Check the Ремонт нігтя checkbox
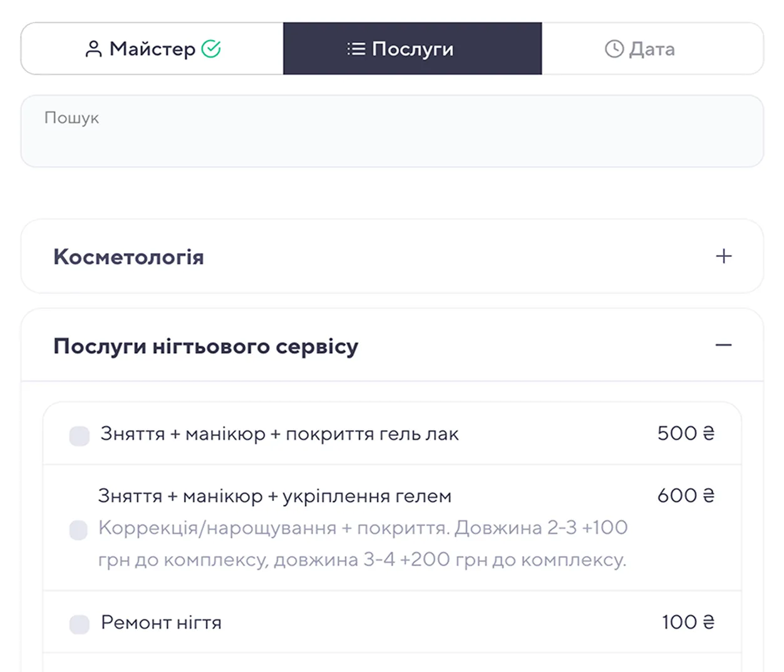 (80, 624)
